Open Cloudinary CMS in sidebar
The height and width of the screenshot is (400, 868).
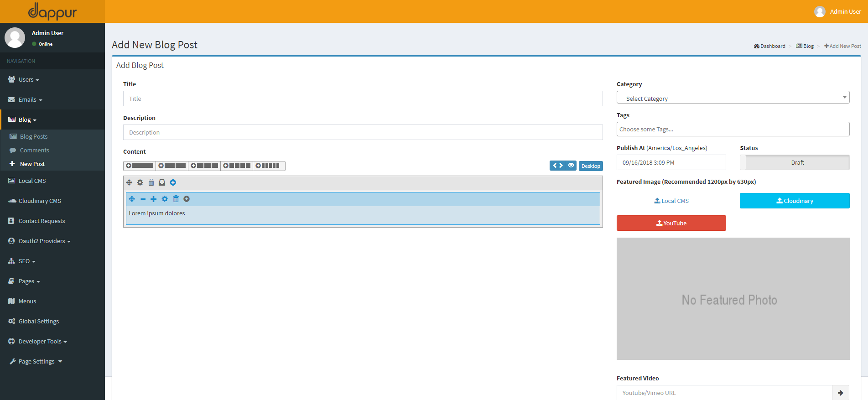pyautogui.click(x=52, y=201)
